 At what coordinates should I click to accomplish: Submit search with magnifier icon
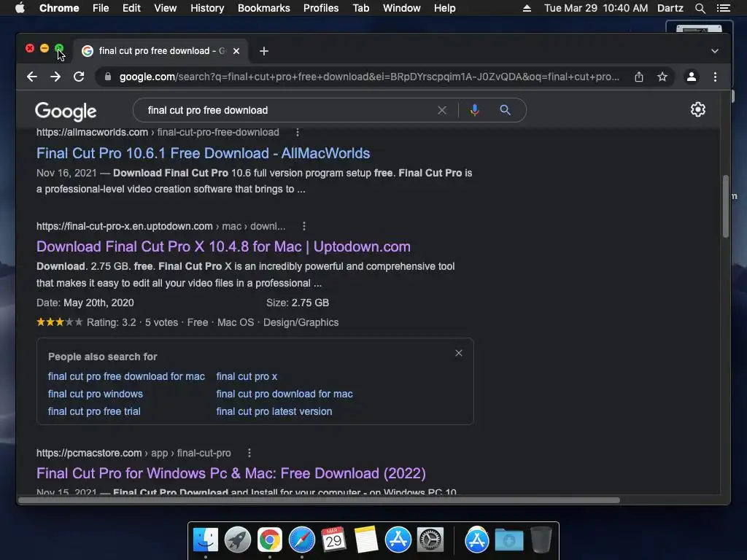(x=505, y=110)
